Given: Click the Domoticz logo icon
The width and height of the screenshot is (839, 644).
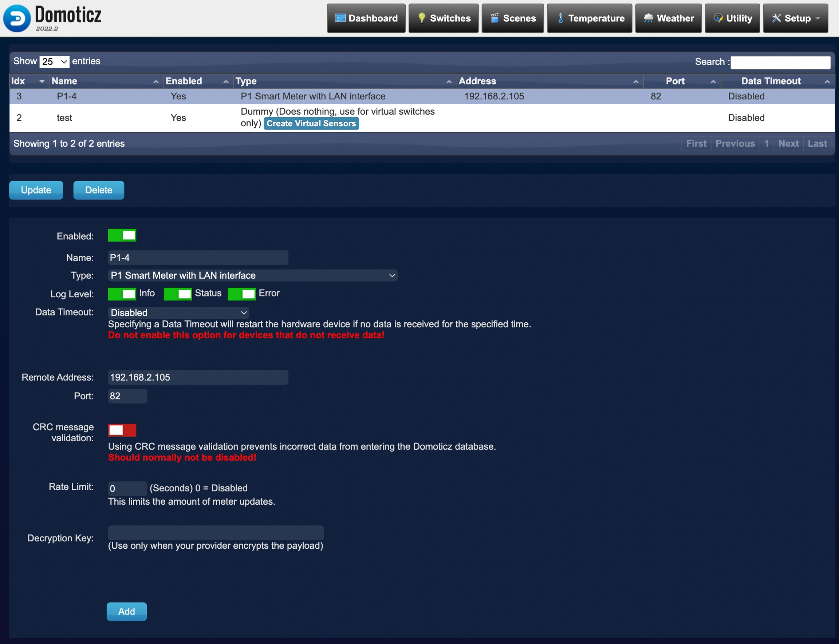Looking at the screenshot, I should tap(17, 19).
